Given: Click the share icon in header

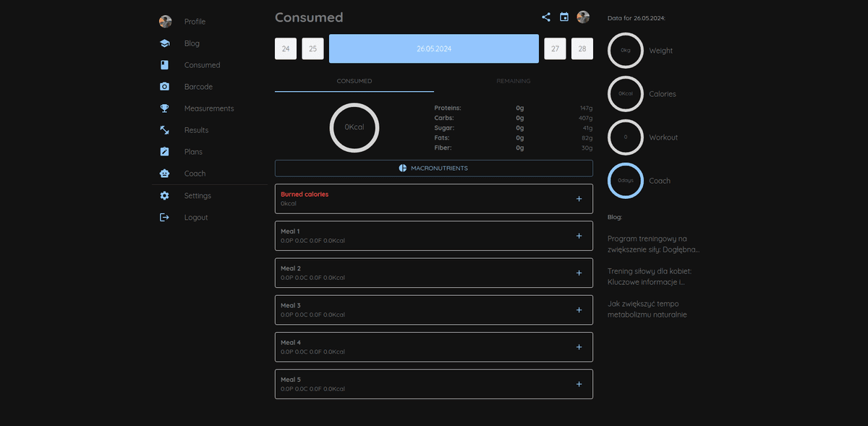Looking at the screenshot, I should pyautogui.click(x=545, y=17).
